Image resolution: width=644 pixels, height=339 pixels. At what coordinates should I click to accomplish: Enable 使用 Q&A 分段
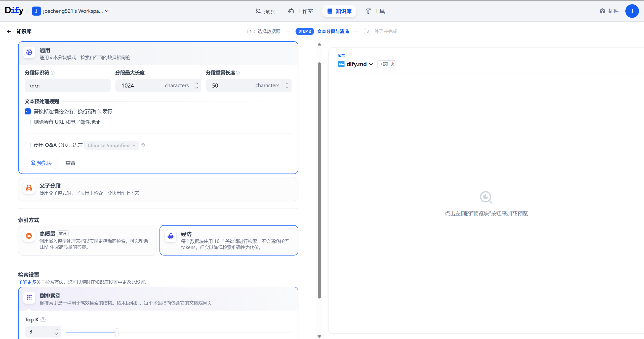(28, 145)
